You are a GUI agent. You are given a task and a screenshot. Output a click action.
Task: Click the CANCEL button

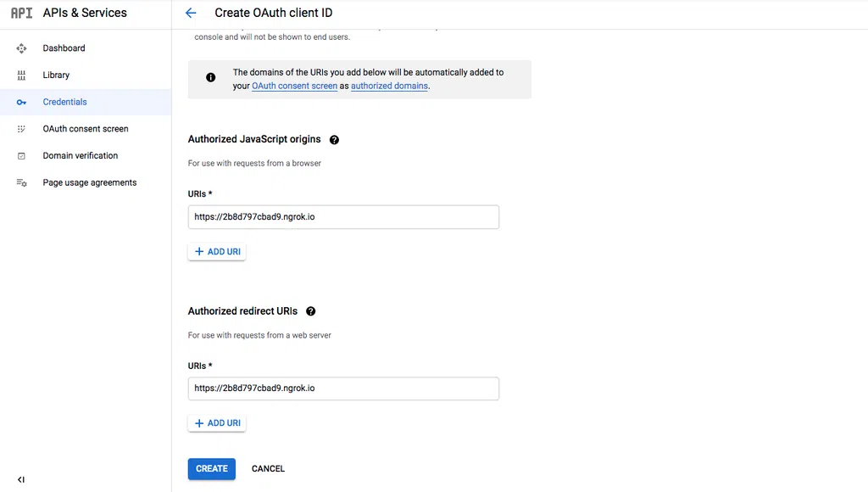click(268, 469)
